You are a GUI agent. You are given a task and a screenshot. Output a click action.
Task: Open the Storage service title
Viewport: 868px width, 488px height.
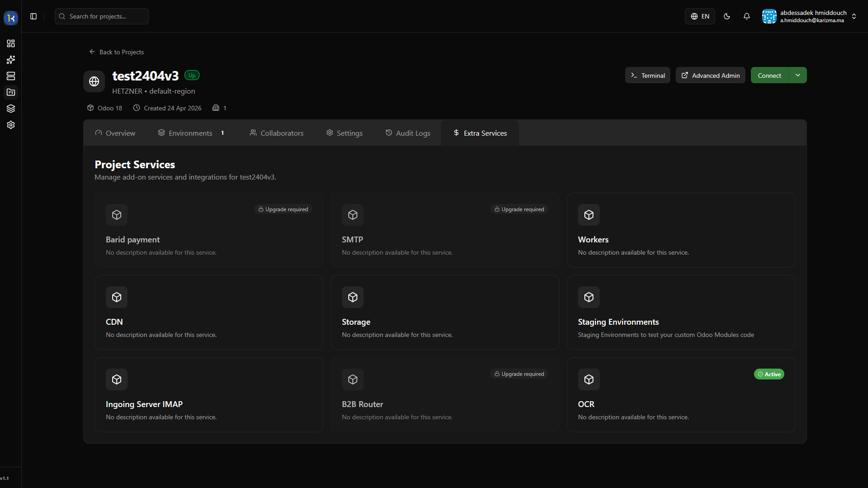(356, 322)
